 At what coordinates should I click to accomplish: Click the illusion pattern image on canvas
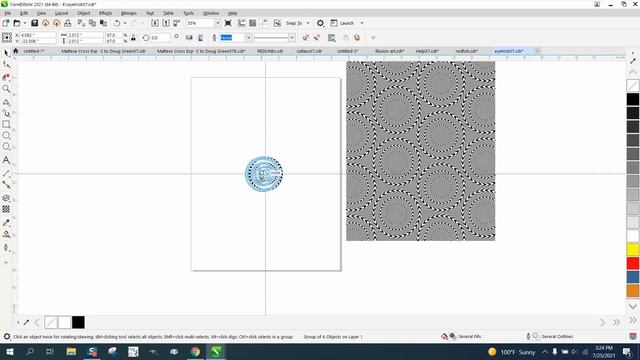click(x=420, y=151)
